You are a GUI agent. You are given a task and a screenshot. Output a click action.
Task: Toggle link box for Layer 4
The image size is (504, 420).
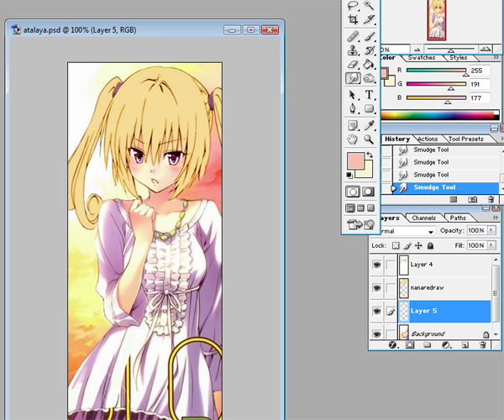point(391,265)
